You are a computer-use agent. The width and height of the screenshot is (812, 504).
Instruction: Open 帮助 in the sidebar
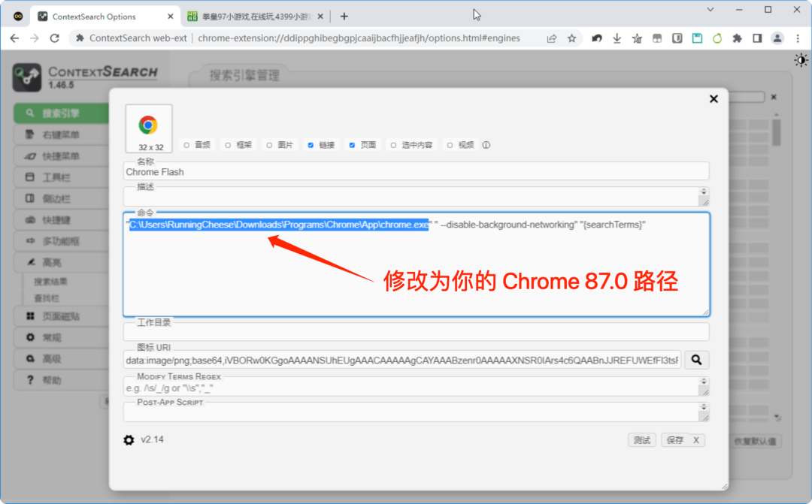pos(61,380)
